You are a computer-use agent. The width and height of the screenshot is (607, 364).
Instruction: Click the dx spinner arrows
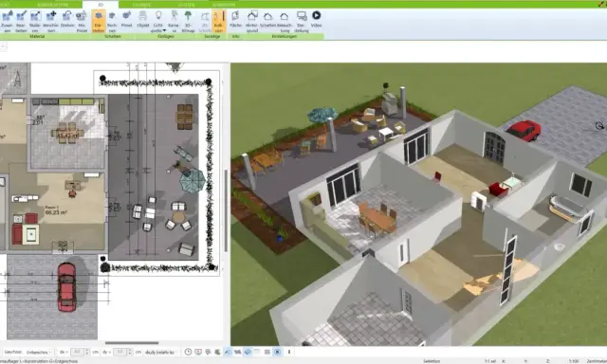(x=86, y=352)
